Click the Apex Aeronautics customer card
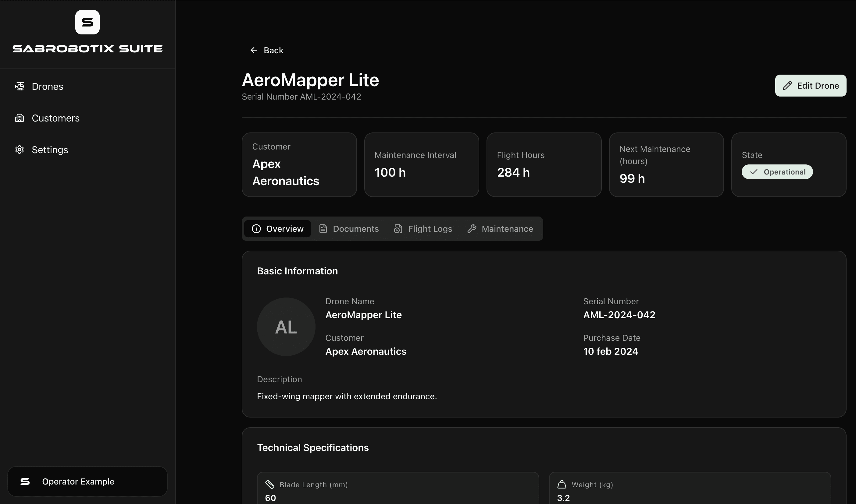856x504 pixels. 299,165
